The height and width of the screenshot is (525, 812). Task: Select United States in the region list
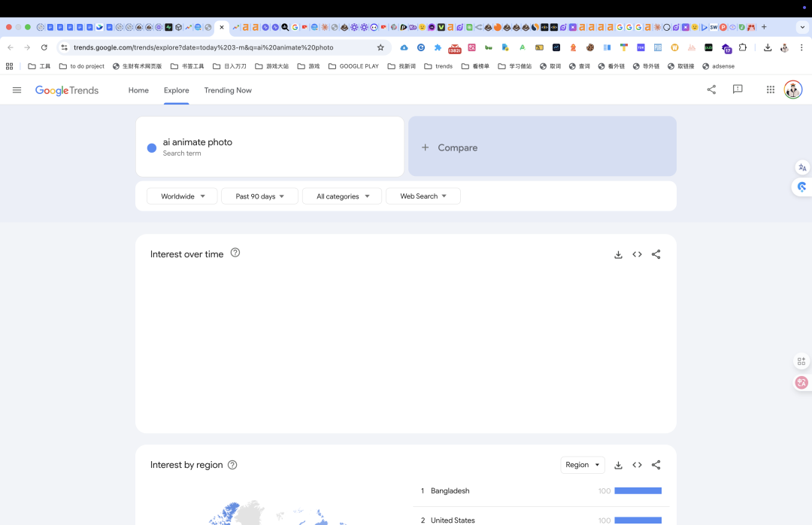pyautogui.click(x=453, y=520)
